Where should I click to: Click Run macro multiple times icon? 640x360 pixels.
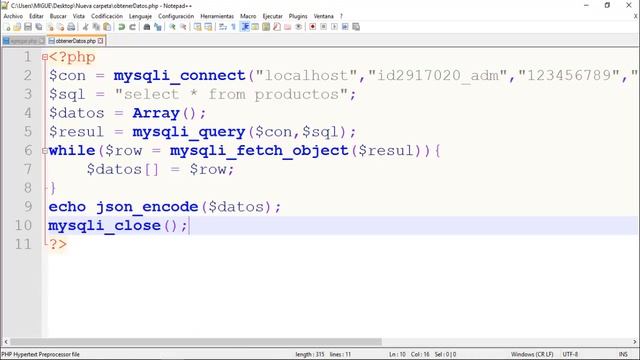click(x=345, y=27)
